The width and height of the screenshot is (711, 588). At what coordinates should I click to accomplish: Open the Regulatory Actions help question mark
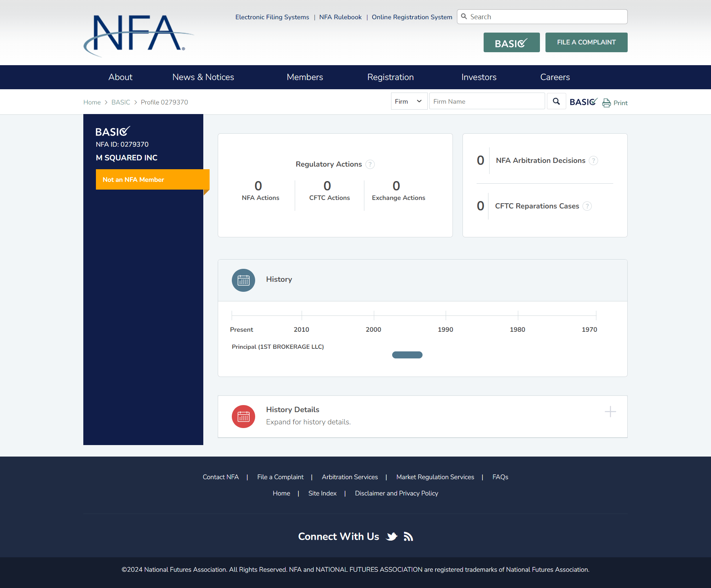pos(370,164)
